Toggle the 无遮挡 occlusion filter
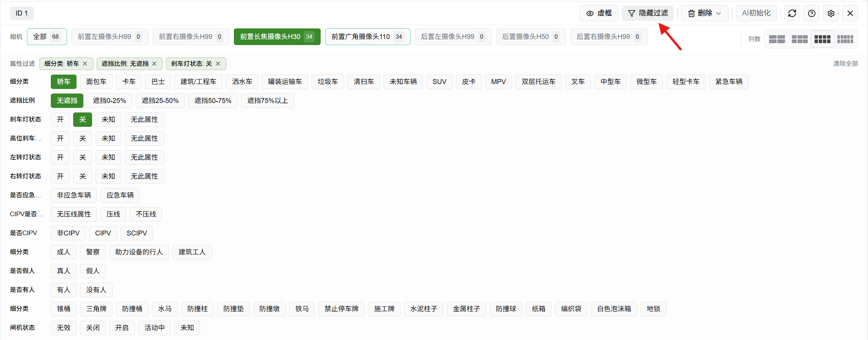This screenshot has height=340, width=868. [67, 101]
